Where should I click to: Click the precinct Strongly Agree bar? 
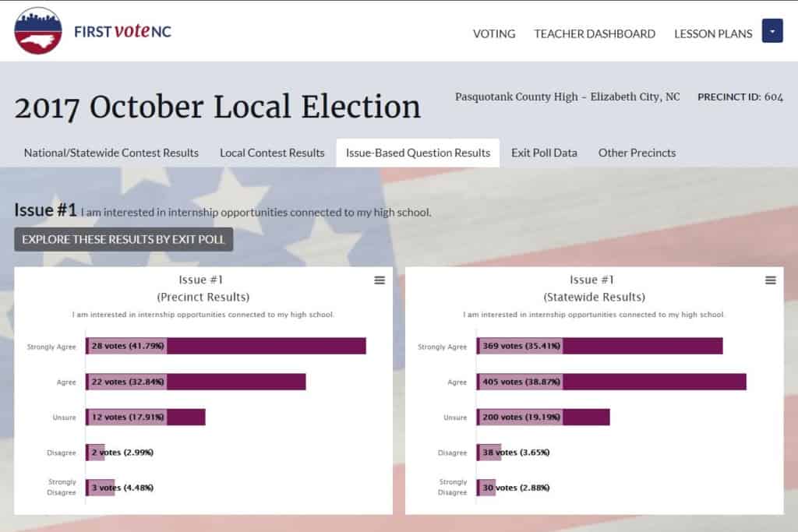point(226,346)
